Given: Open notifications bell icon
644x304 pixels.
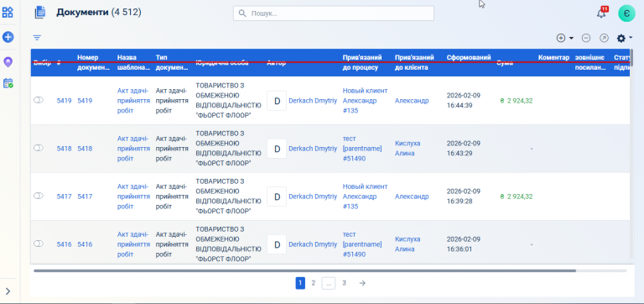Looking at the screenshot, I should [601, 13].
